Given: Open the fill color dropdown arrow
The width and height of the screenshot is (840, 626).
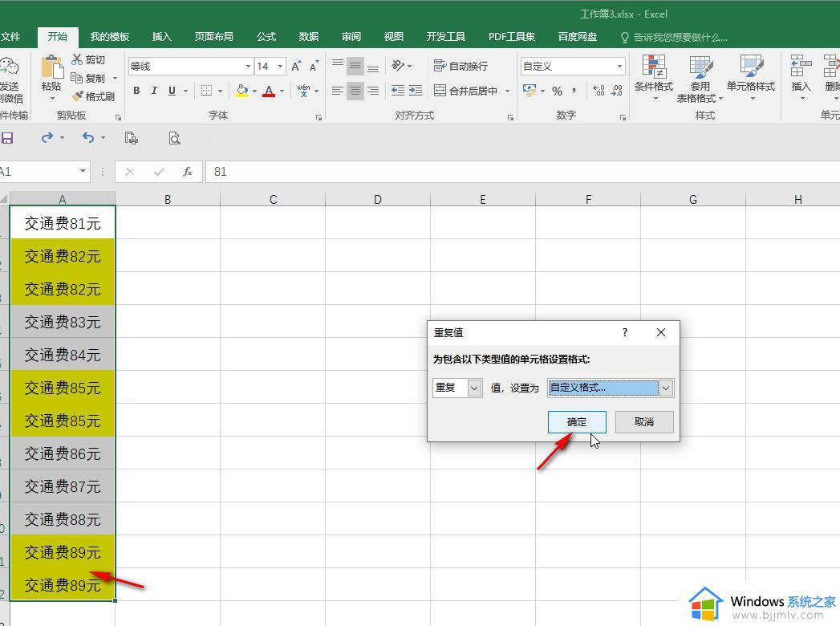Looking at the screenshot, I should pyautogui.click(x=254, y=91).
